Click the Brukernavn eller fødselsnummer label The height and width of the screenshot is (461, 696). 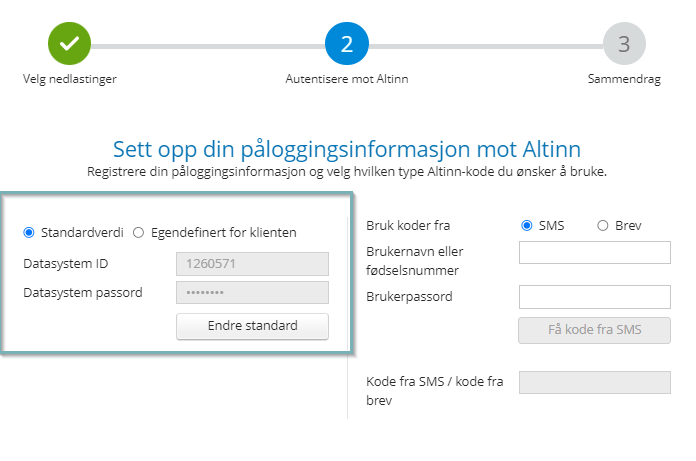[x=415, y=261]
